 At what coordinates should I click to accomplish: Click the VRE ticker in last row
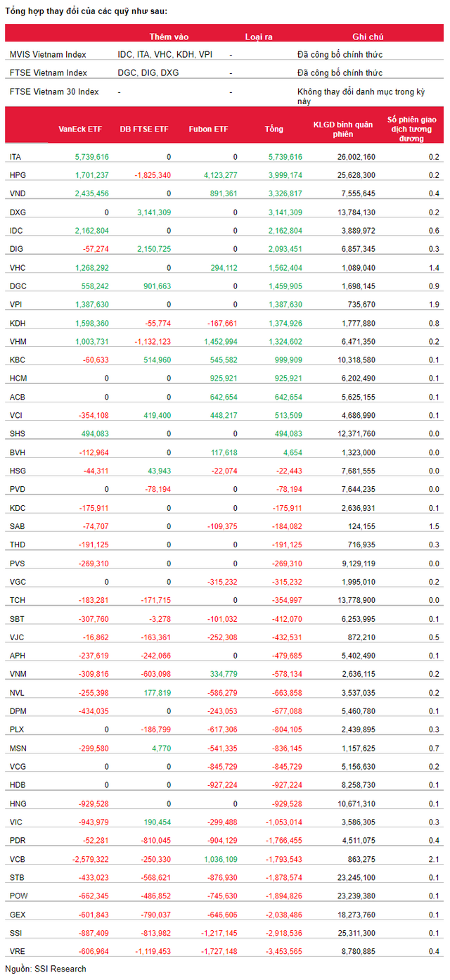(18, 951)
